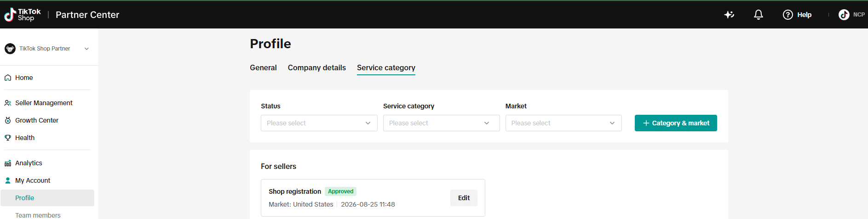The height and width of the screenshot is (219, 868).
Task: Switch to the Company details tab
Action: coord(317,67)
